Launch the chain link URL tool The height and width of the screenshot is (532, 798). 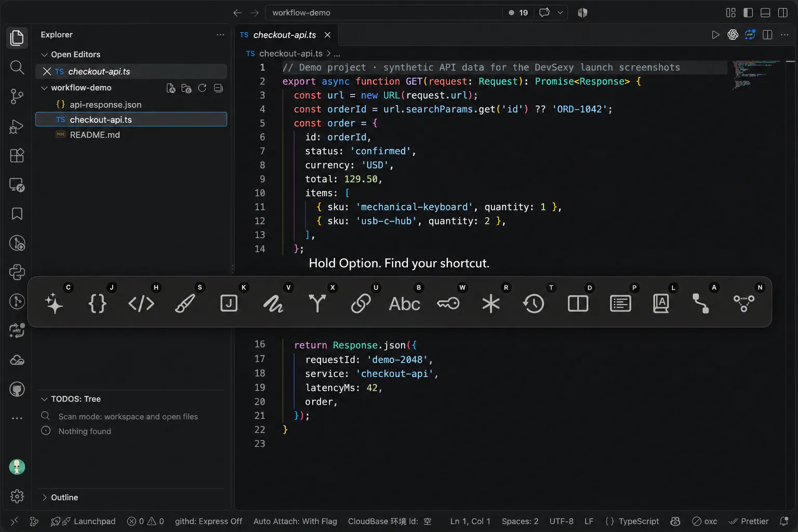coord(361,303)
